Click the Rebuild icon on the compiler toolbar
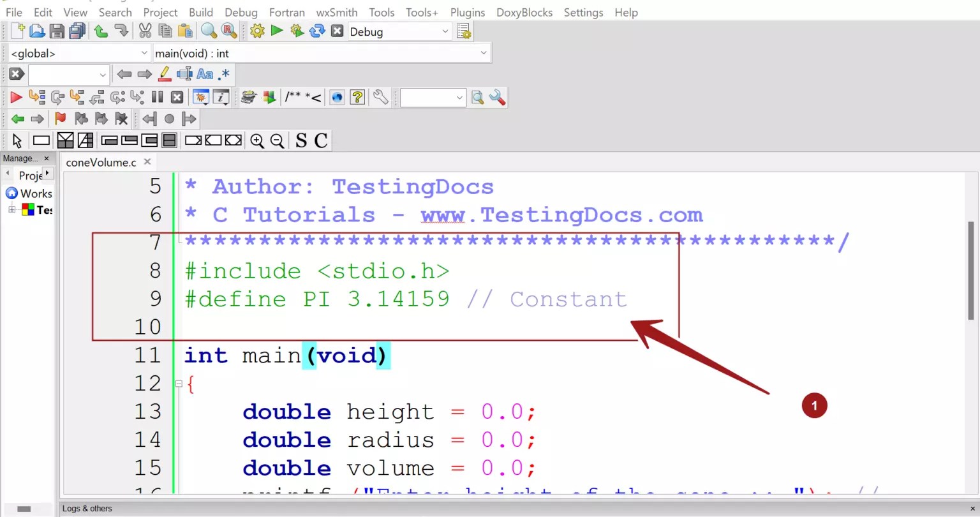Image resolution: width=980 pixels, height=517 pixels. click(x=317, y=30)
